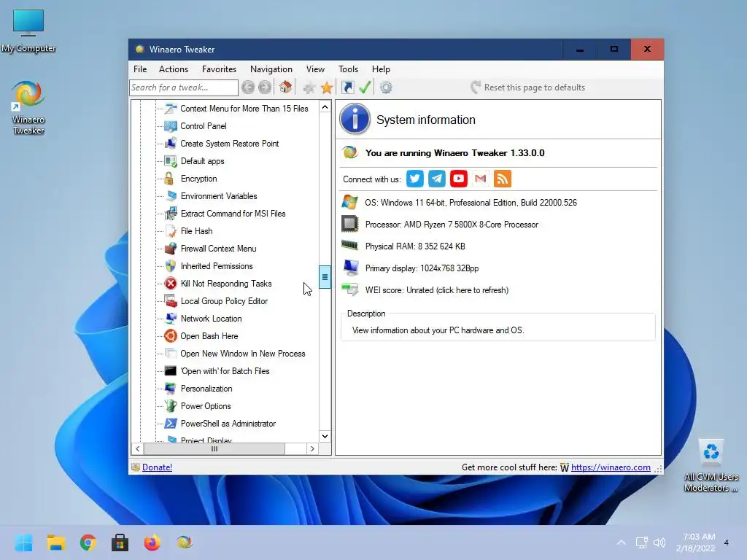Select Open New Window In New Process
This screenshot has height=560, width=747.
tap(242, 354)
